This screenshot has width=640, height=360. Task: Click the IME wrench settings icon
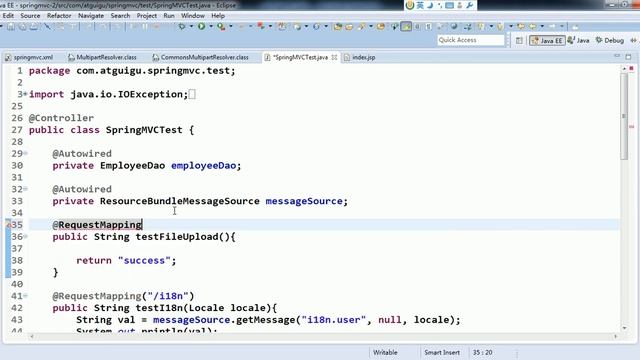(x=470, y=5)
